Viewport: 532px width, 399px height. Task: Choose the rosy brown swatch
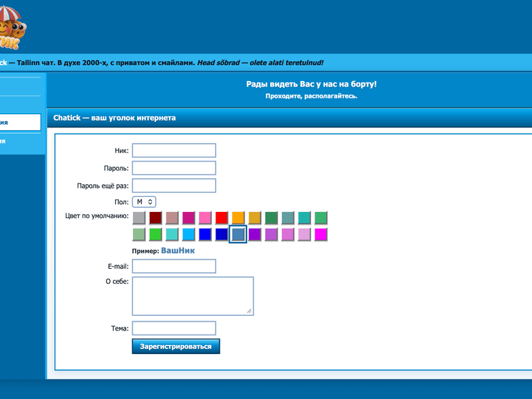point(172,218)
